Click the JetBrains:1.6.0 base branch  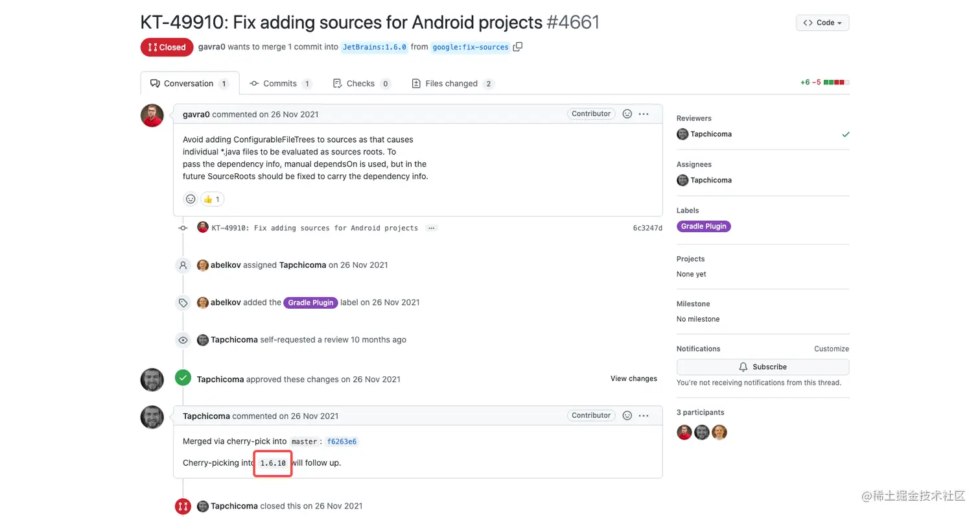click(375, 47)
